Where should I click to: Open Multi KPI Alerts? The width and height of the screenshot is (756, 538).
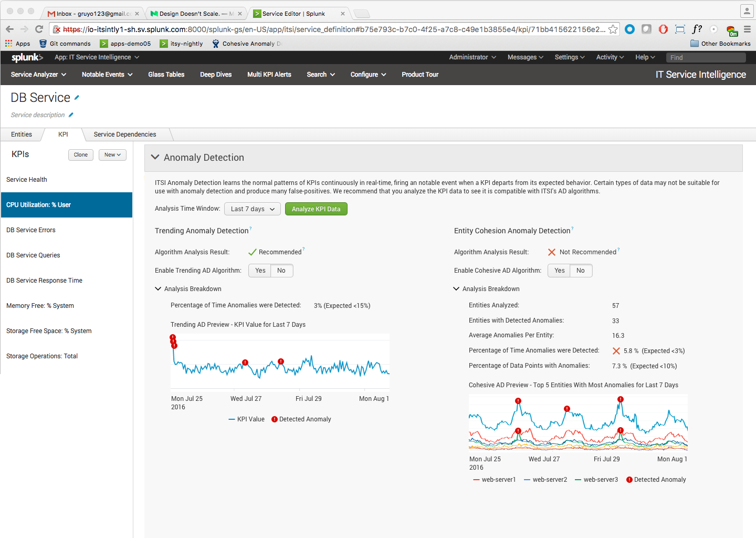[x=269, y=75]
